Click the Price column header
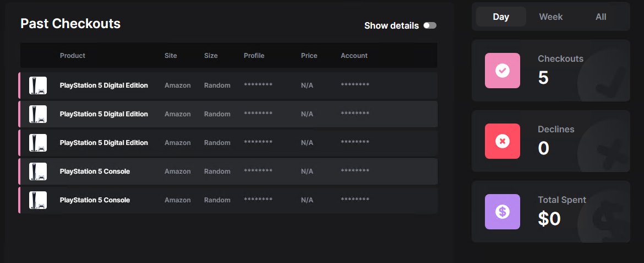Screen dimensions: 644x263 pyautogui.click(x=309, y=56)
